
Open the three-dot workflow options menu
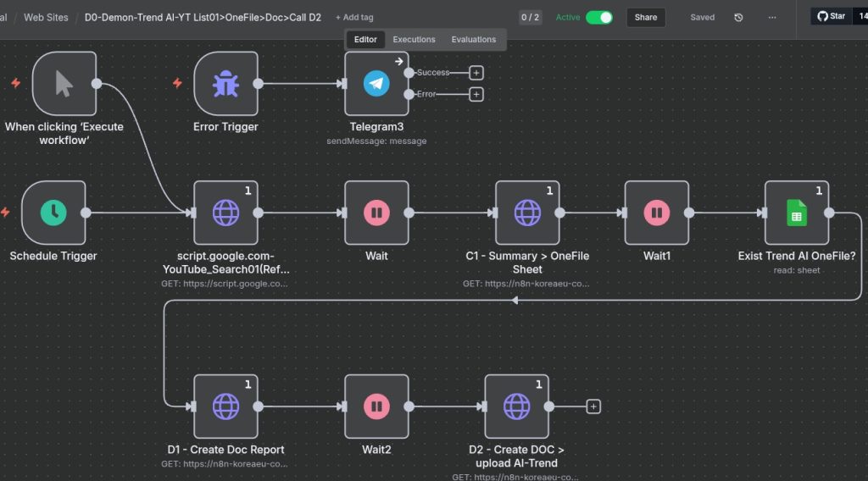(771, 17)
